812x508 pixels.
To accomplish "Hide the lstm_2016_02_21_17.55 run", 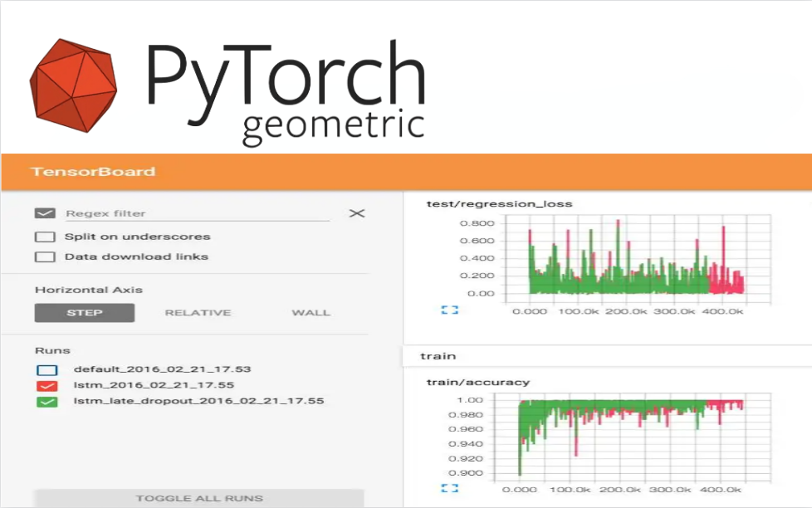I will click(x=47, y=386).
